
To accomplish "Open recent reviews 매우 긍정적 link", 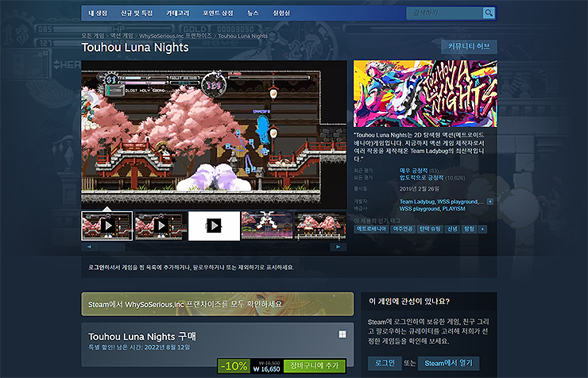I will click(413, 171).
